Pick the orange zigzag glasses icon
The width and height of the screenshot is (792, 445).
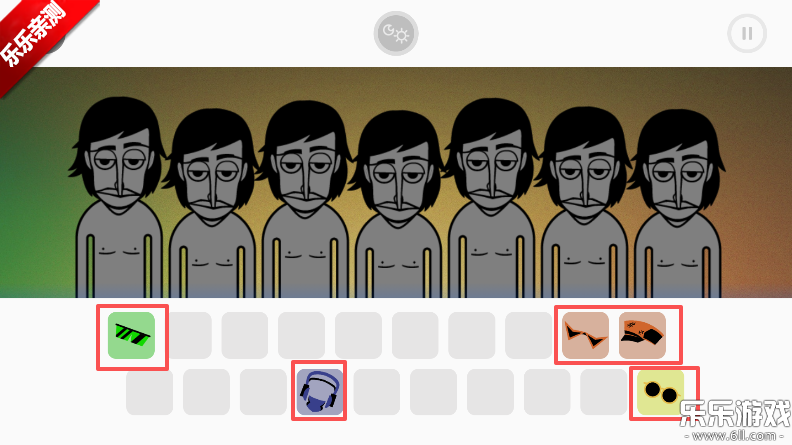[585, 335]
